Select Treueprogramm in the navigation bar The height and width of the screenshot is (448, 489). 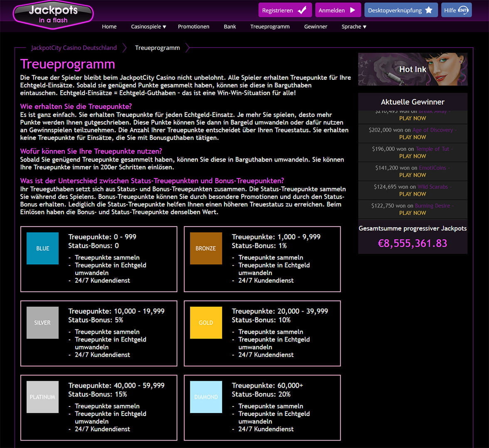point(270,27)
